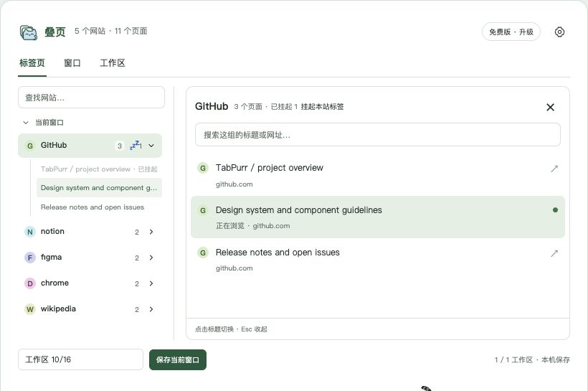Collapse the 当前窗口 section
The image size is (588, 391).
tap(26, 123)
